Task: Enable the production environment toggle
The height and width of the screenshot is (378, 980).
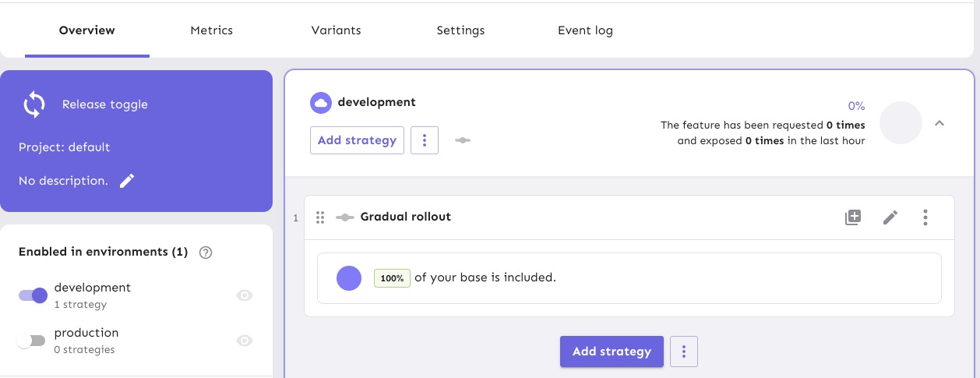Action: [x=32, y=341]
